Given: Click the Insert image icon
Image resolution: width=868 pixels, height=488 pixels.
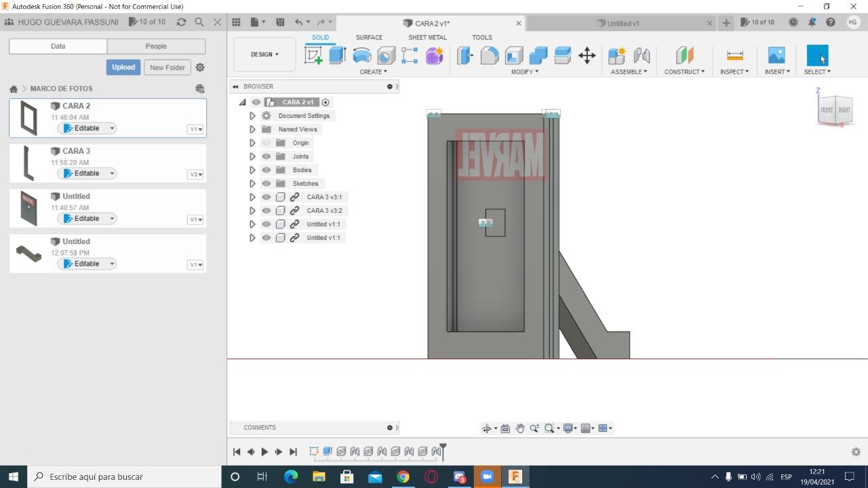Looking at the screenshot, I should click(776, 56).
